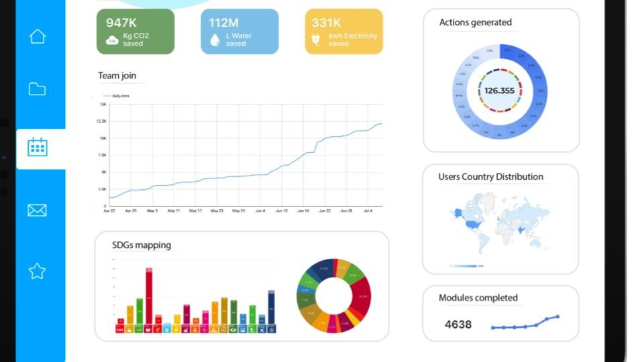Click the electricity plug icon

pos(316,40)
